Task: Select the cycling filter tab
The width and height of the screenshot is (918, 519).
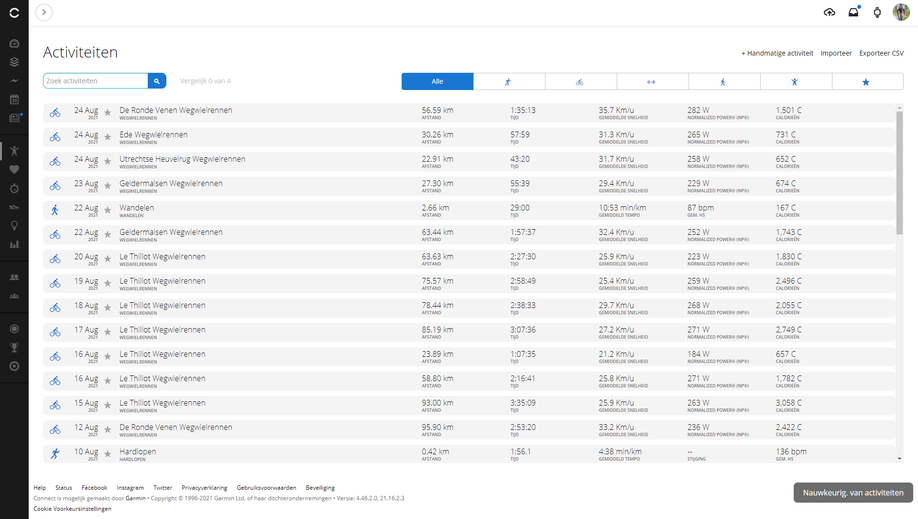Action: pyautogui.click(x=580, y=82)
